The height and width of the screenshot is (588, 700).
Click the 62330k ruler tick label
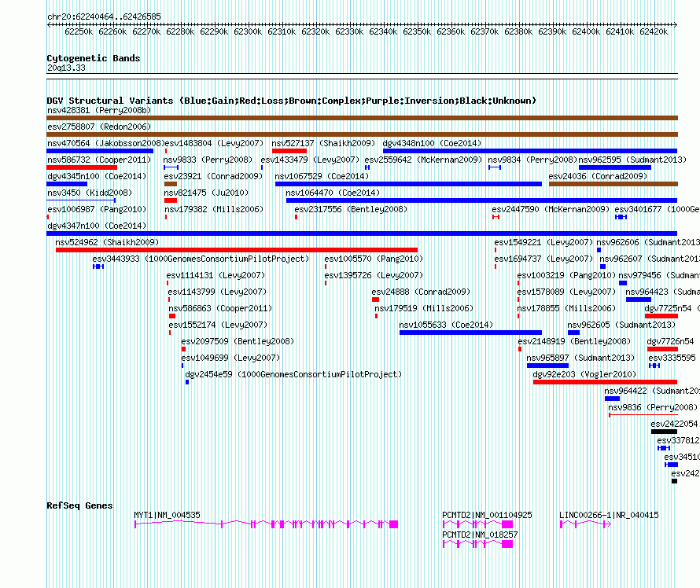point(349,31)
